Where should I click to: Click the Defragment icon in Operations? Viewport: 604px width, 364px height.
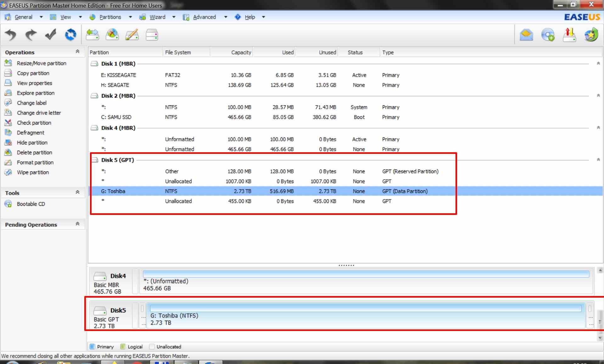pos(8,132)
